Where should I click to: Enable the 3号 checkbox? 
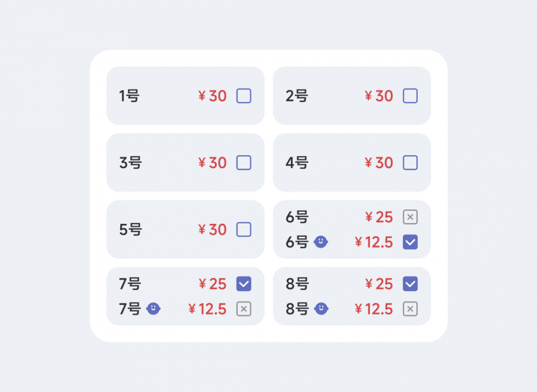point(244,163)
